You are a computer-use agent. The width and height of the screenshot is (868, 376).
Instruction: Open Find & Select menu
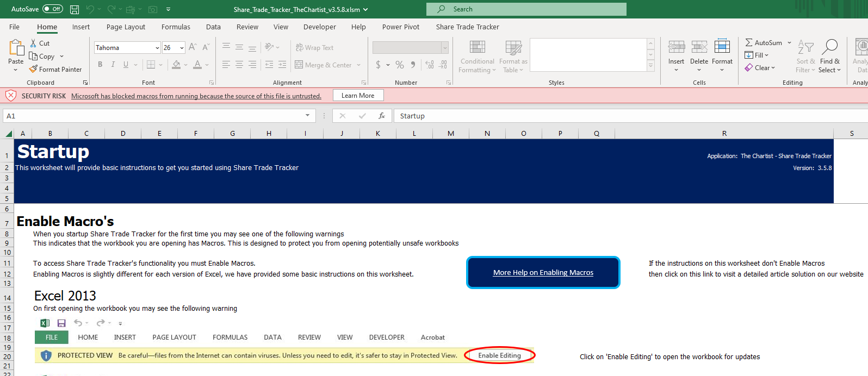[830, 57]
